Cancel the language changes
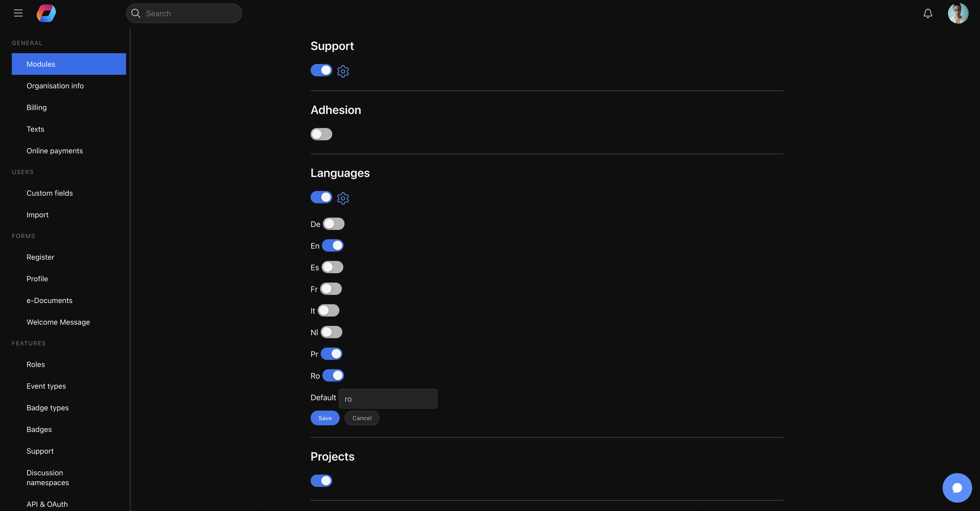980x511 pixels. click(362, 418)
